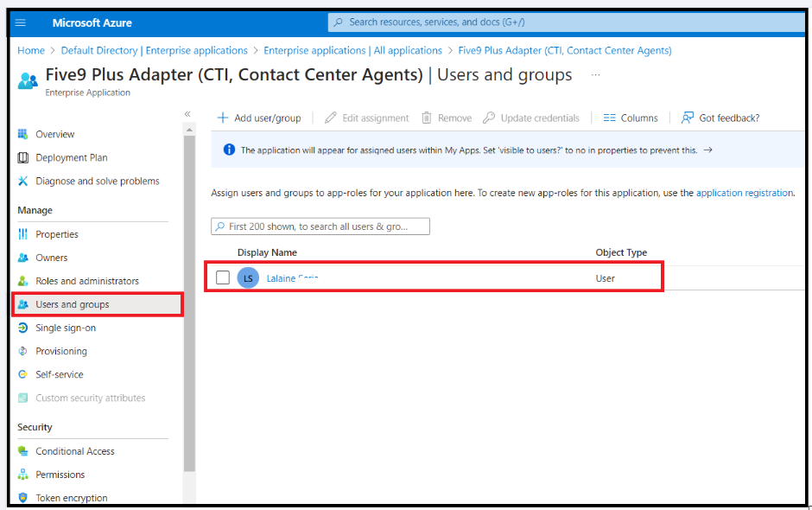Click the Microsoft Azure home title

[x=92, y=22]
